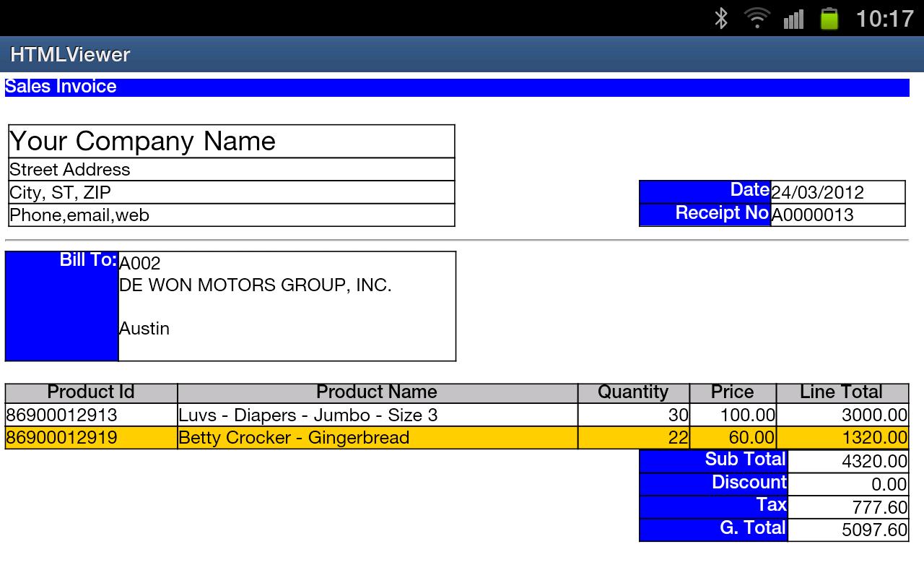Tap the HTMLViewer title
The image size is (924, 578).
70,55
